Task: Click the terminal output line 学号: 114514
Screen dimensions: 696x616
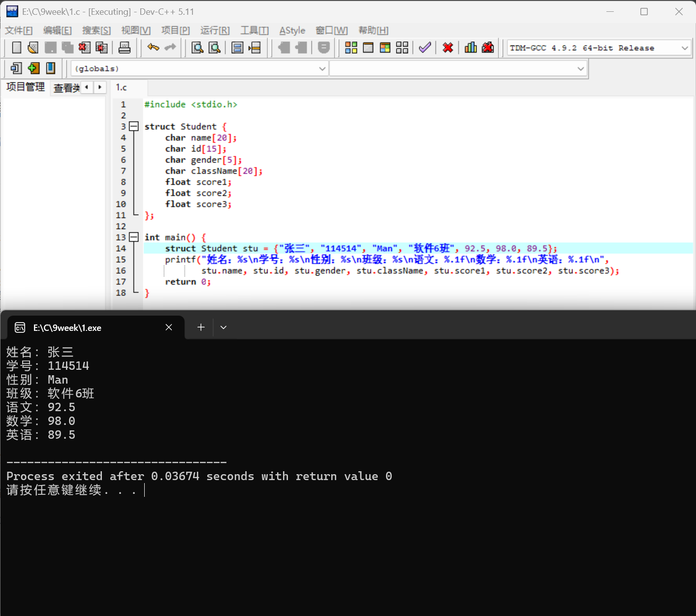Action: [48, 366]
